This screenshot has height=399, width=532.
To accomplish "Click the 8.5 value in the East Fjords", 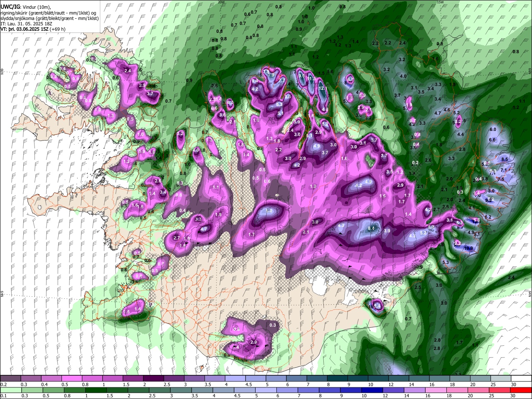I will click(x=505, y=159).
